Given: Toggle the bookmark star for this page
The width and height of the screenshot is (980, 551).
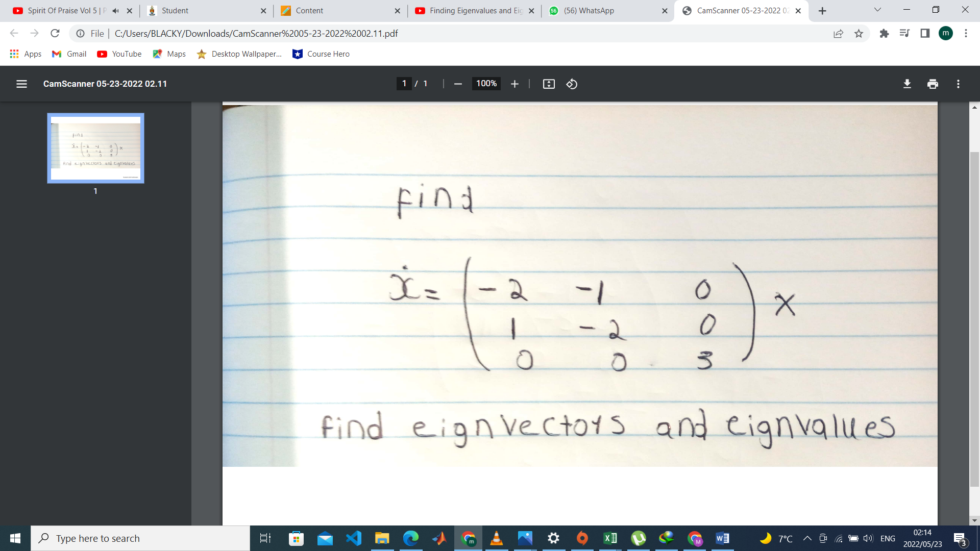Looking at the screenshot, I should coord(859,34).
